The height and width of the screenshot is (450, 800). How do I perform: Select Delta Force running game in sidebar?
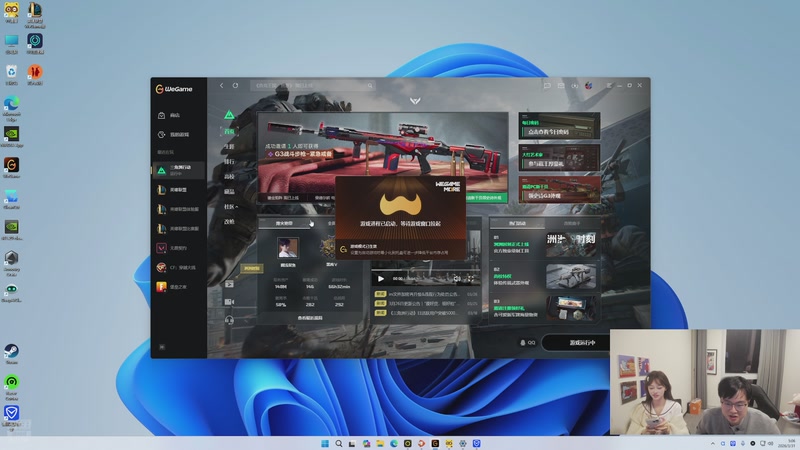(179, 170)
